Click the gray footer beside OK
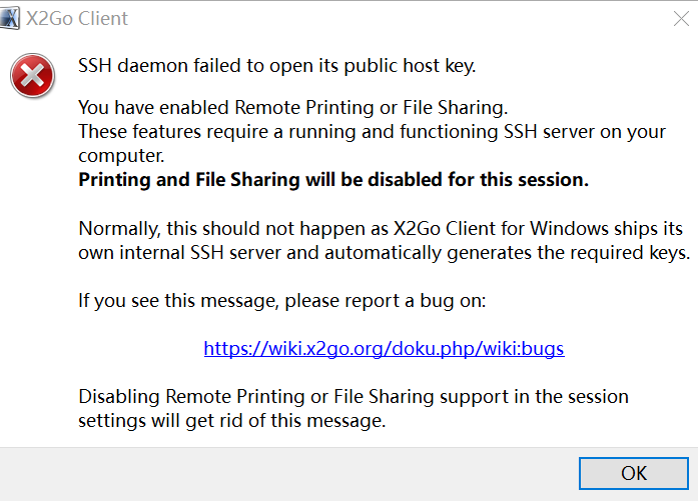This screenshot has height=501, width=698. pos(289,474)
